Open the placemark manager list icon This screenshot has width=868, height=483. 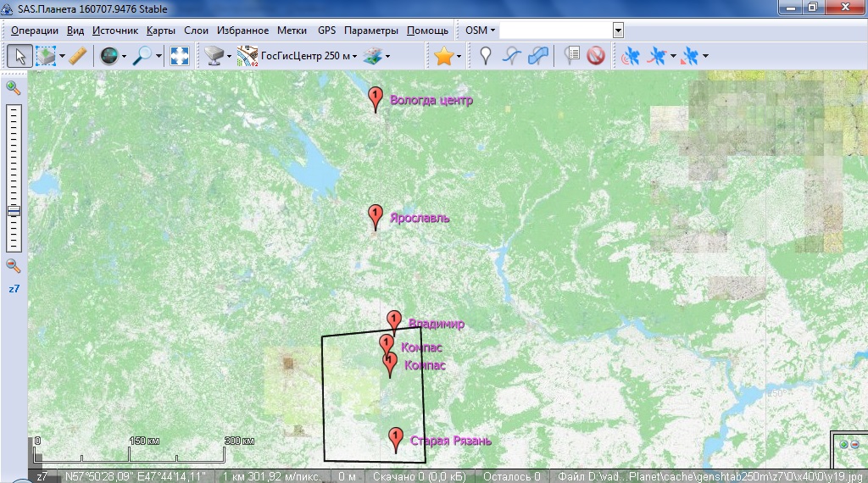click(571, 57)
